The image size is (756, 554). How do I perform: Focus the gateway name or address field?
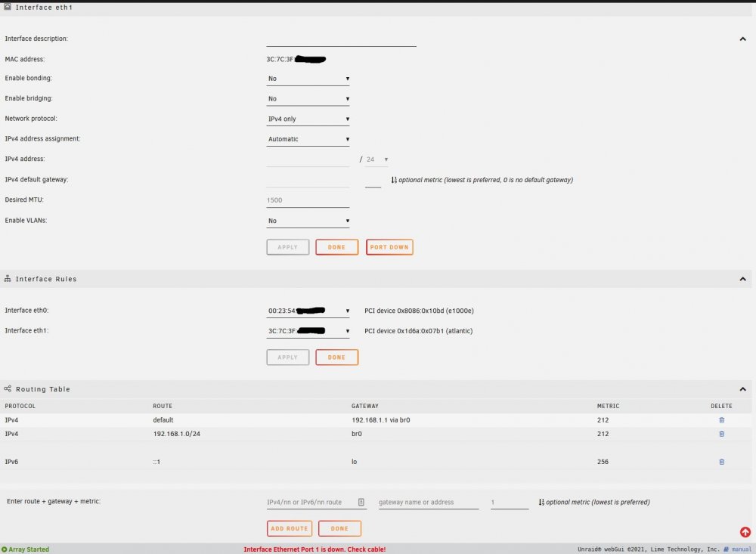[x=429, y=502]
